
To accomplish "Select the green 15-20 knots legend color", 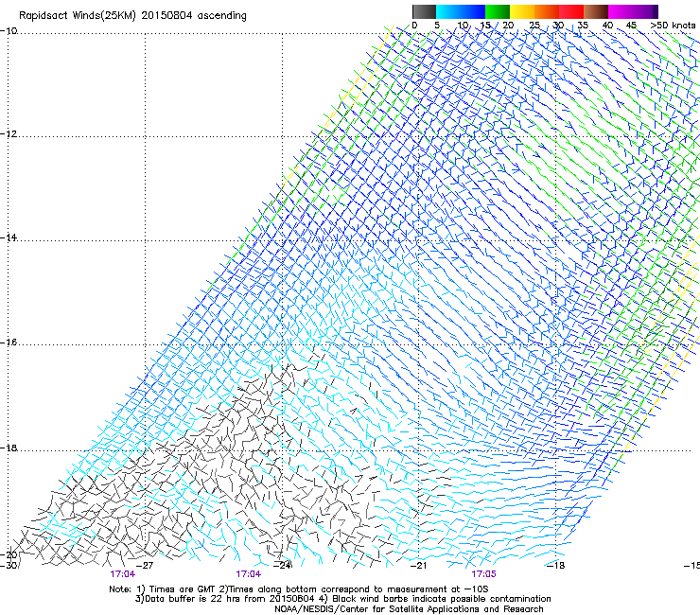I will coord(498,11).
